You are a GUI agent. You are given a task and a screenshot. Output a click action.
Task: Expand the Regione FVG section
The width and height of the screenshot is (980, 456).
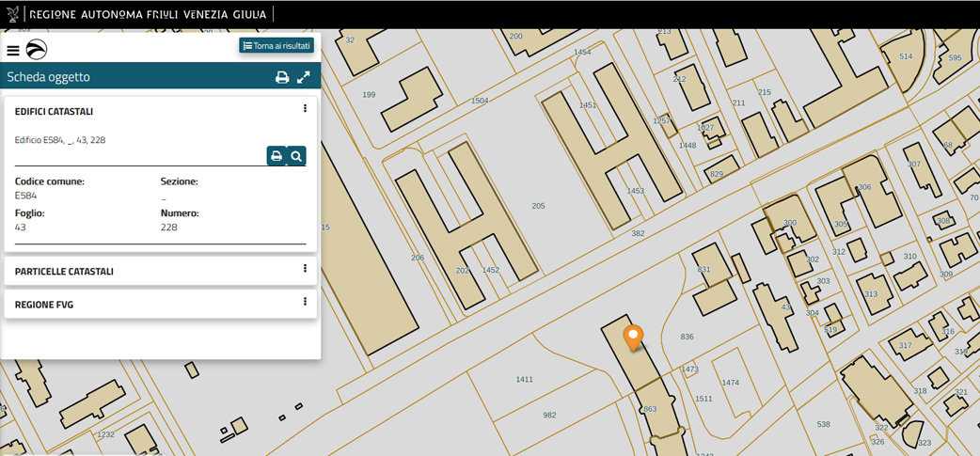tap(44, 305)
